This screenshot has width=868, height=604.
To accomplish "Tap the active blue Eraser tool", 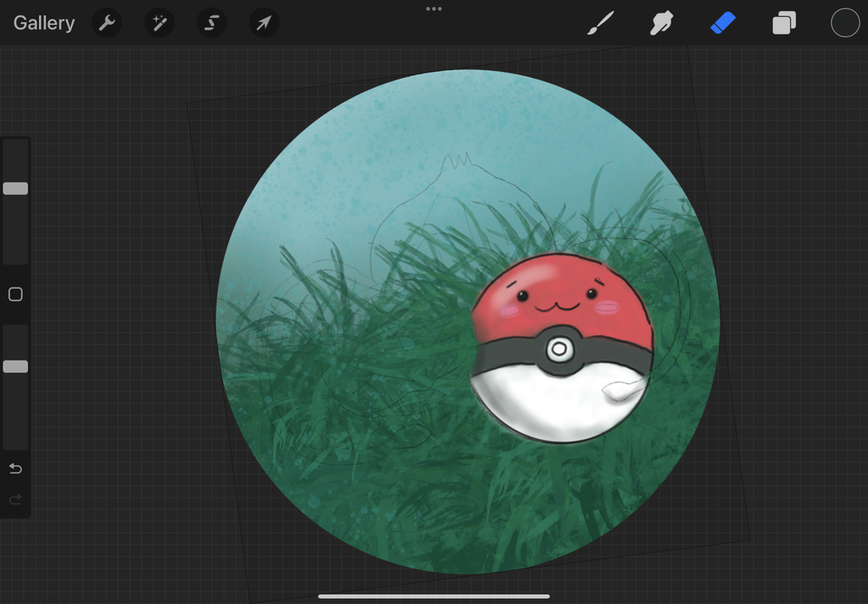I will [722, 23].
